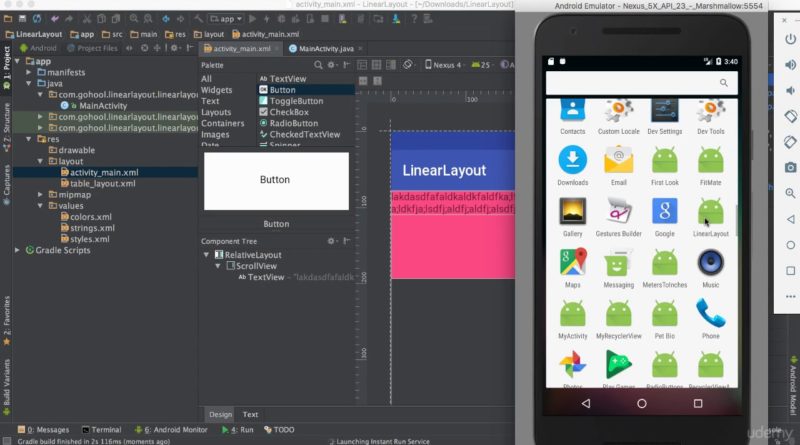Collapse the res folder node

tap(29, 139)
